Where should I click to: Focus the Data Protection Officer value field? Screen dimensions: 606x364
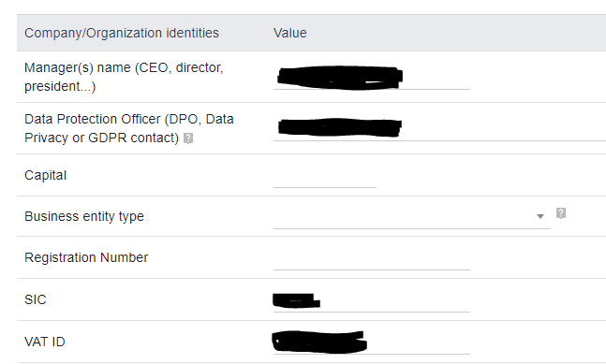439,129
